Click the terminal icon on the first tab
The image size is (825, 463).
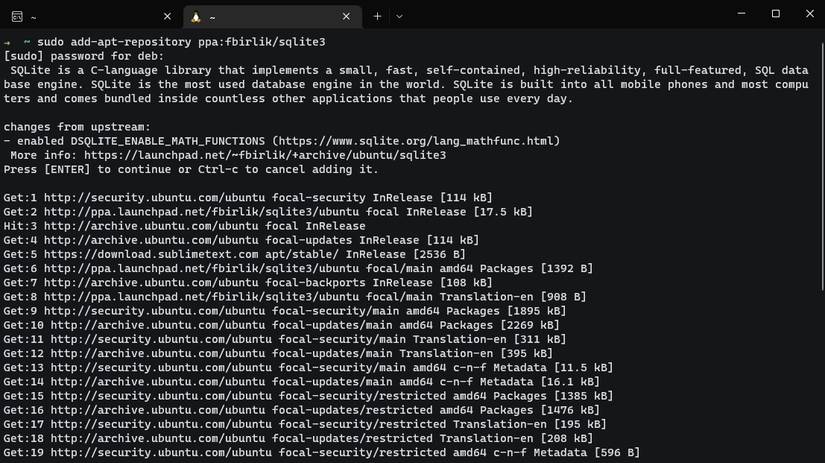16,17
